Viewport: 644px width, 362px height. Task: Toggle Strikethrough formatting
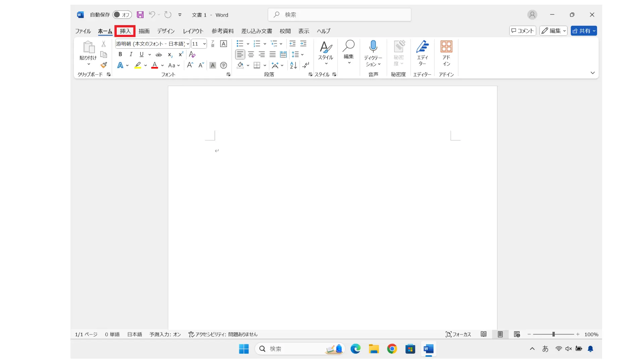pos(159,54)
